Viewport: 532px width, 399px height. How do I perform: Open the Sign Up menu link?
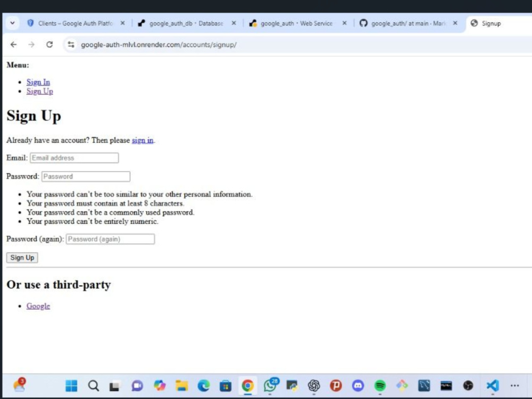point(40,92)
